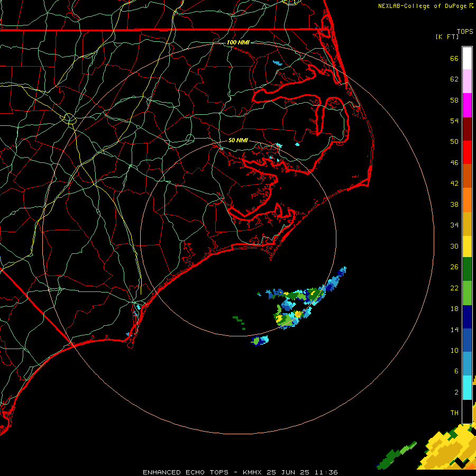Click the legend value label '14'
The height and width of the screenshot is (476, 476).
[x=454, y=329]
